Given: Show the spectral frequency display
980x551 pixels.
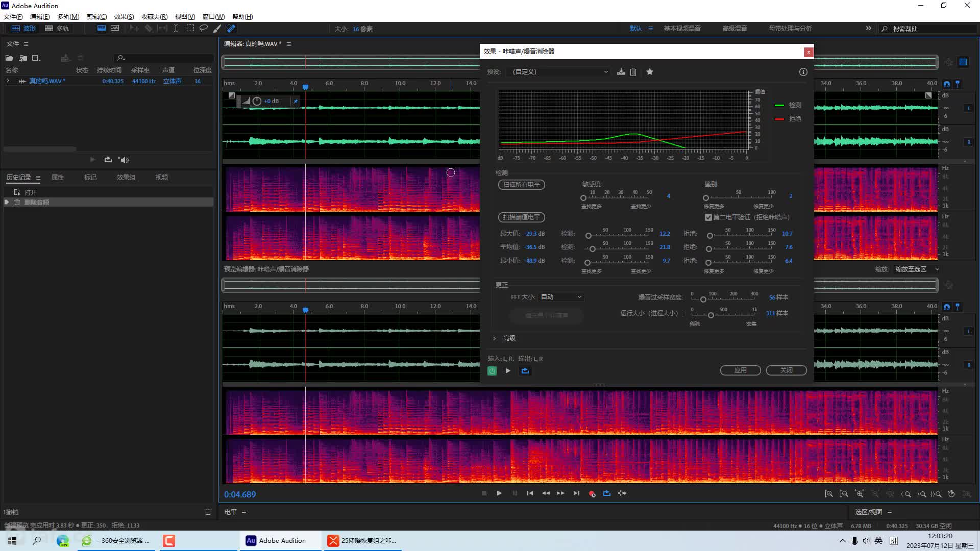Looking at the screenshot, I should coord(102,29).
